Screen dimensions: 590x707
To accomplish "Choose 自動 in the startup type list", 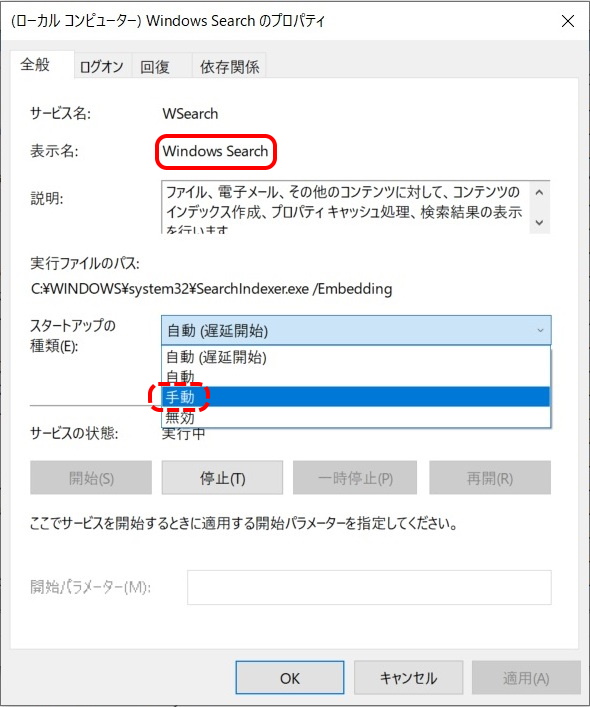I will click(x=356, y=376).
